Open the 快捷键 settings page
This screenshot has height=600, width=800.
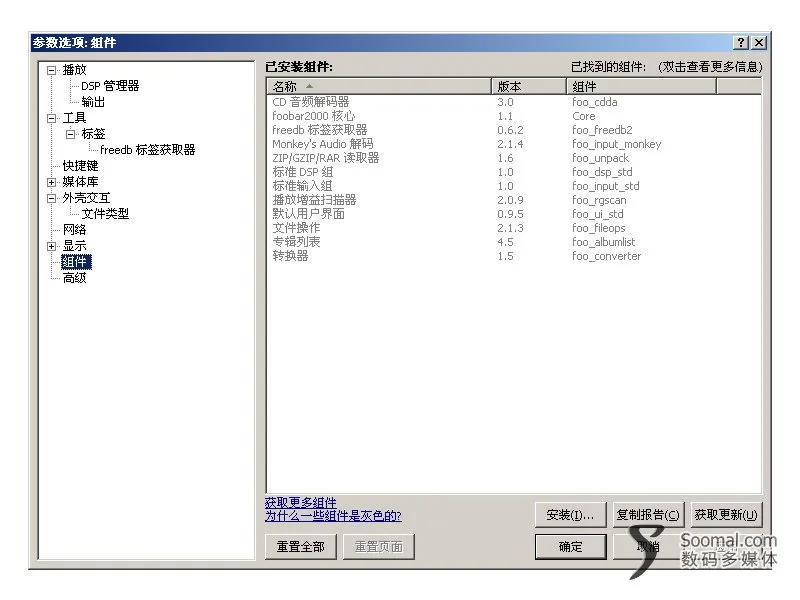tap(80, 166)
